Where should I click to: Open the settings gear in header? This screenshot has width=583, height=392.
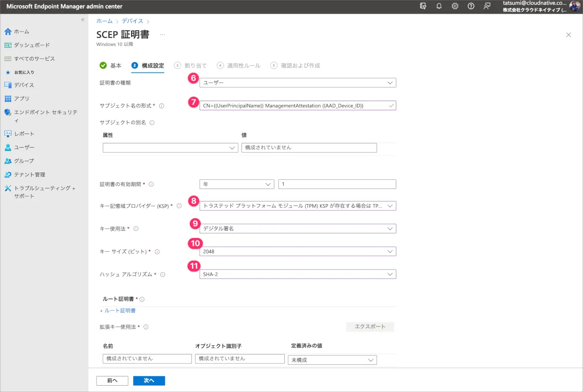click(455, 6)
